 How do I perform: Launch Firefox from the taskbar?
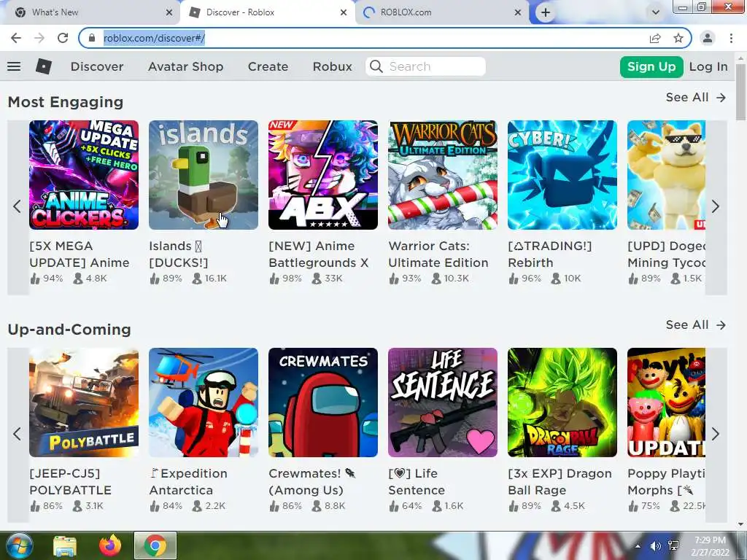[x=110, y=545]
